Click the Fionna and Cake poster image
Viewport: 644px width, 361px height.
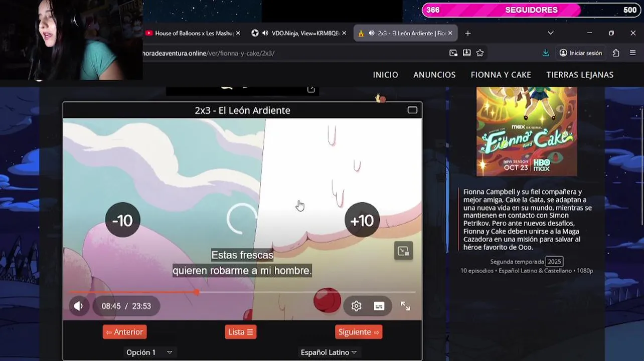coord(527,131)
